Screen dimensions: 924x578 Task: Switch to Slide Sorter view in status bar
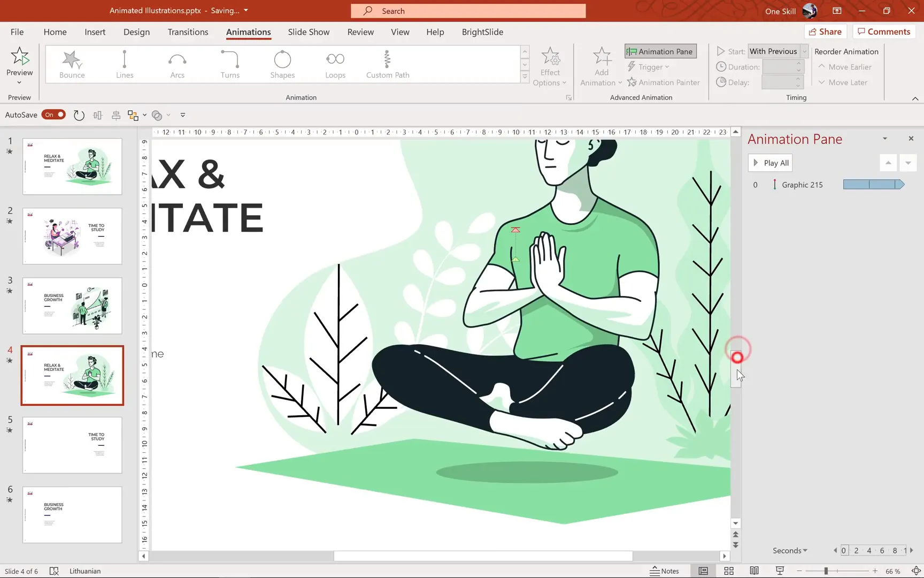click(x=729, y=571)
